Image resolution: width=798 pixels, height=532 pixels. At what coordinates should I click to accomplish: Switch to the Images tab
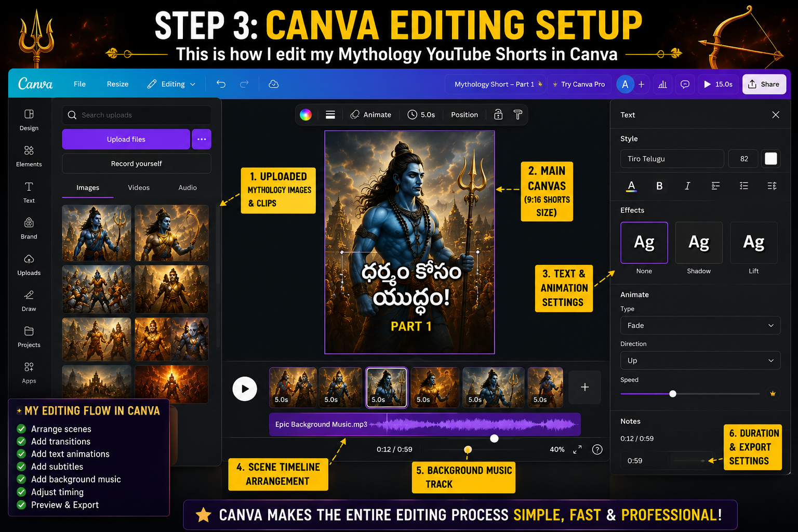88,188
